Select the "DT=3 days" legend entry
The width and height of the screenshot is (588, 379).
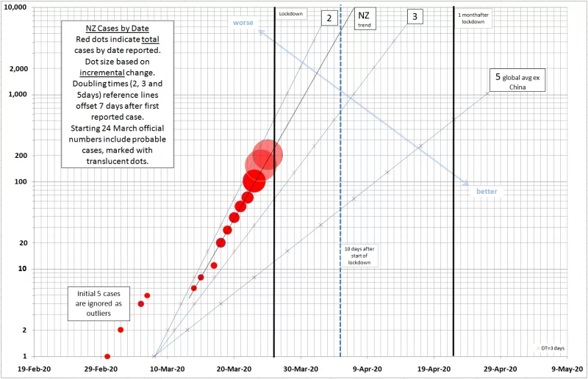pos(553,347)
